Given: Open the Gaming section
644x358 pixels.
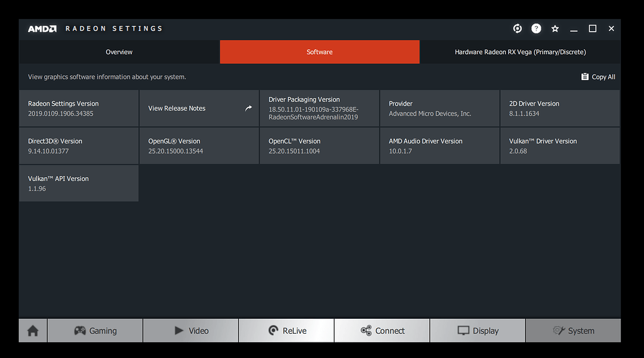Looking at the screenshot, I should coord(95,331).
